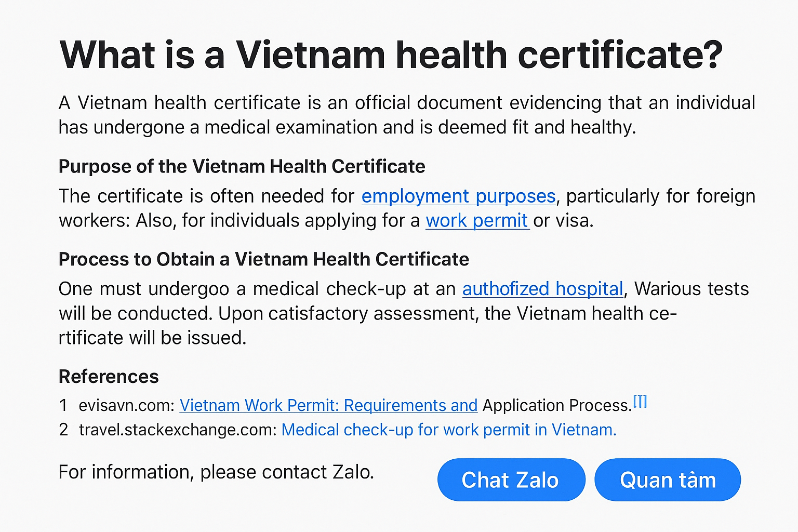Image resolution: width=798 pixels, height=532 pixels.
Task: Click reference list item number 1
Action: [x=63, y=406]
